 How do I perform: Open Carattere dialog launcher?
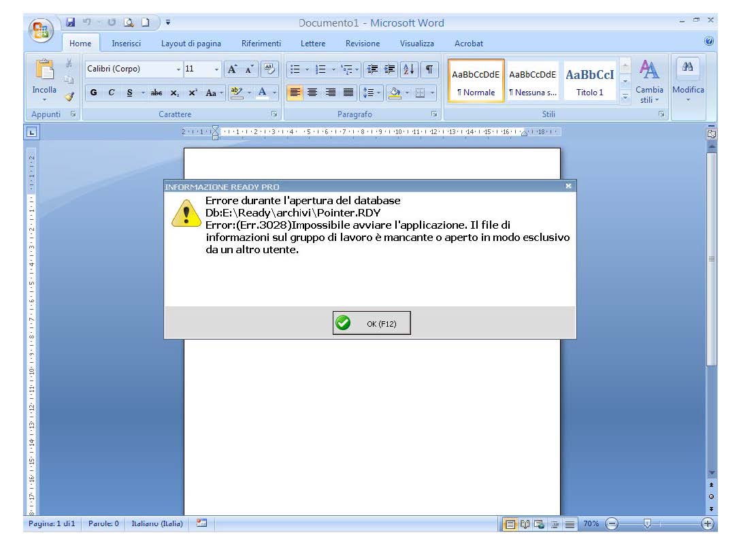(x=274, y=114)
